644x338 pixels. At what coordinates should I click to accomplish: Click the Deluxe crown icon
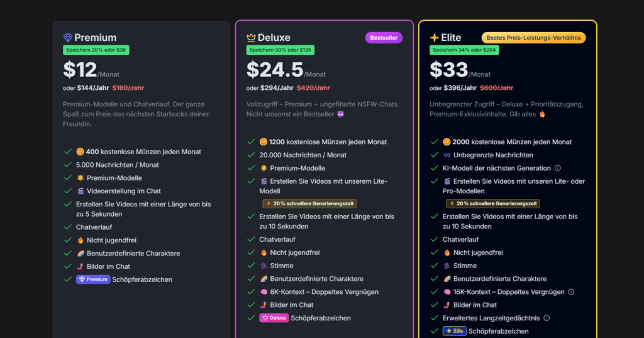pos(251,38)
